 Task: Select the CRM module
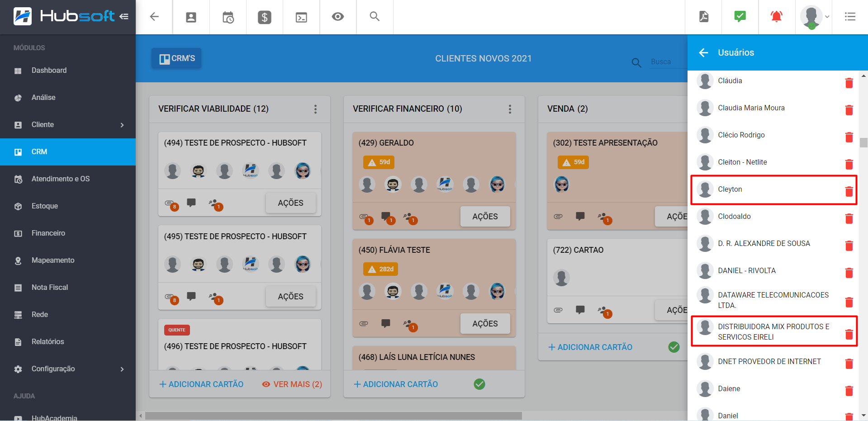point(68,152)
